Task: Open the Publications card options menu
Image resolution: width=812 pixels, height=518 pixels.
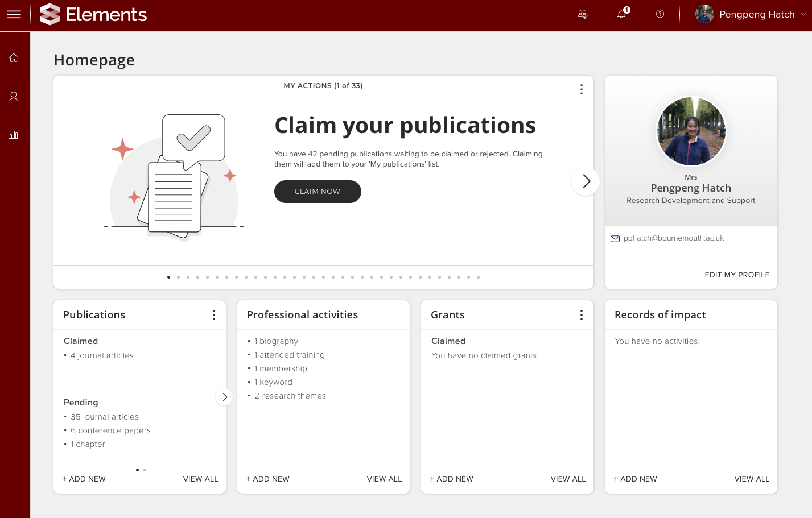Action: tap(213, 315)
